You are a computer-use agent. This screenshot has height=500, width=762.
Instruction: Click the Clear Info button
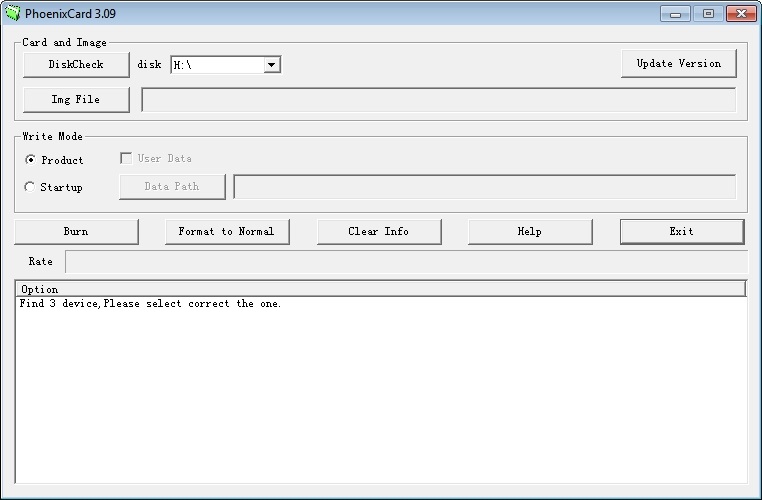coord(379,232)
